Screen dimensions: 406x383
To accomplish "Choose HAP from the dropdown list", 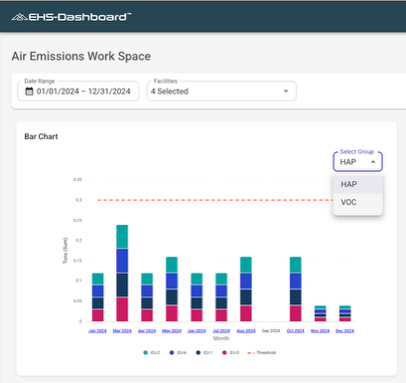I will point(358,184).
